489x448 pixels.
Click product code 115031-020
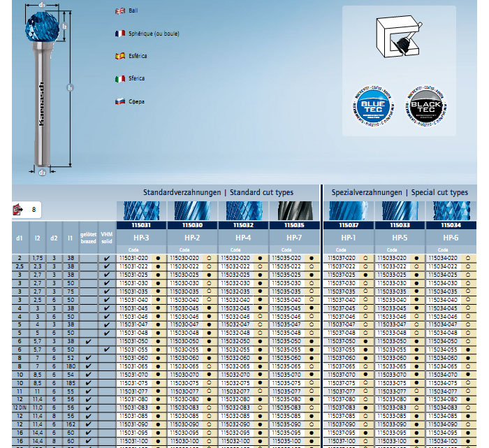tap(133, 259)
